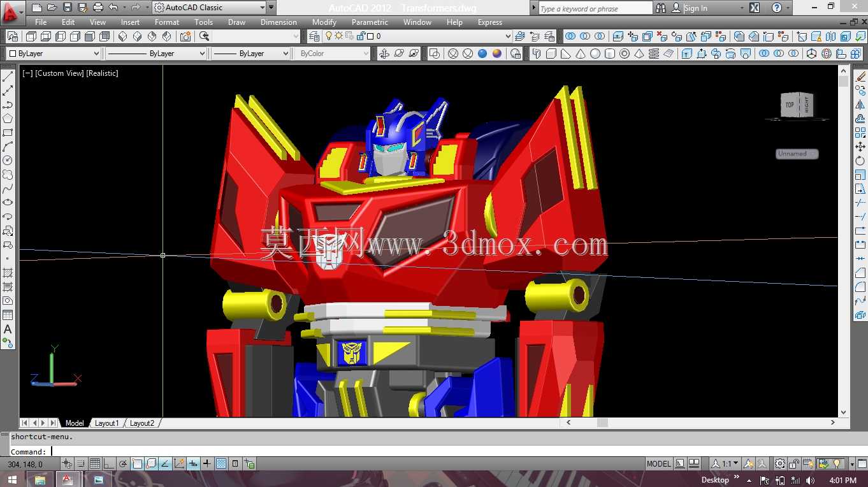Open the ByLayer linetype dropdown

pyautogui.click(x=156, y=54)
